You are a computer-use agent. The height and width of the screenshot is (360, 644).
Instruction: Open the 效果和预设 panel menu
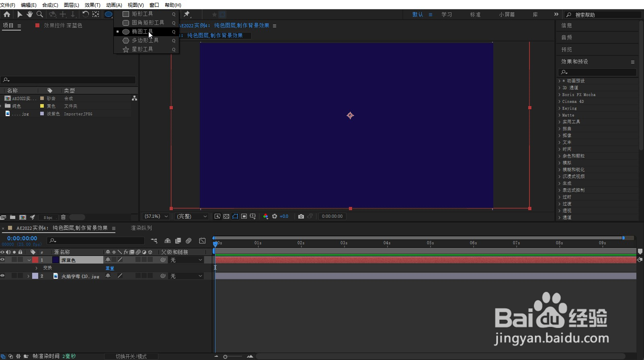(632, 62)
